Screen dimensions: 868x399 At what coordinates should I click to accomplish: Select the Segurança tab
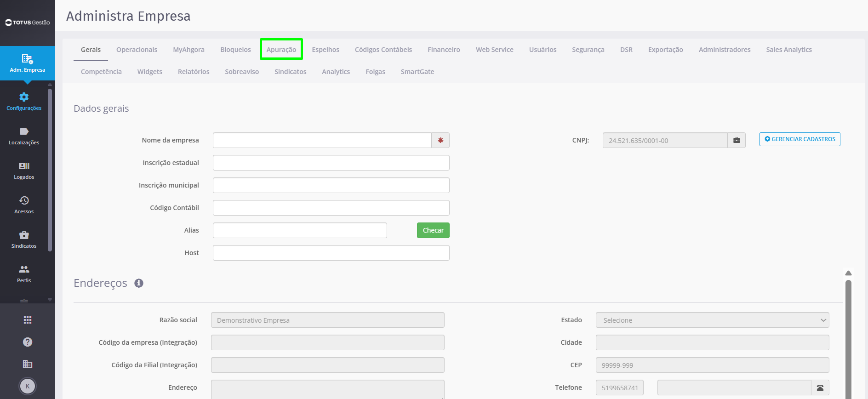tap(588, 50)
